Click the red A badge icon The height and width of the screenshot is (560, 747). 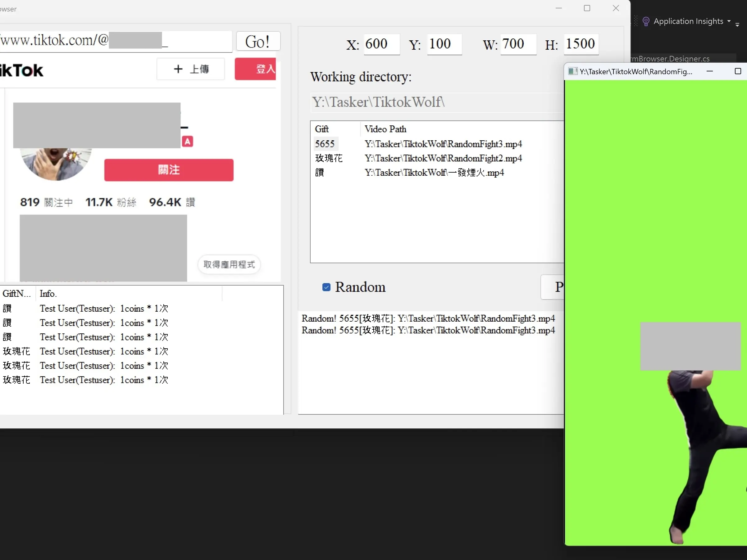(x=187, y=142)
